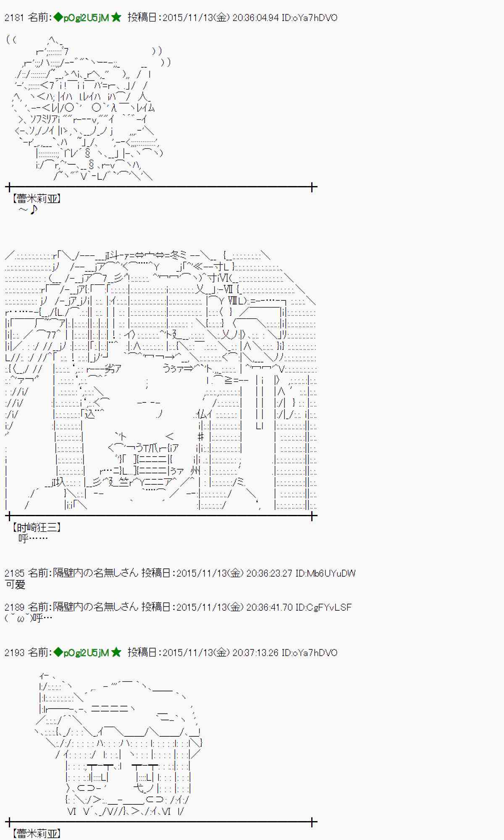The image size is (504, 840).
Task: Click the green diamond in post 2181
Action: click(x=58, y=18)
